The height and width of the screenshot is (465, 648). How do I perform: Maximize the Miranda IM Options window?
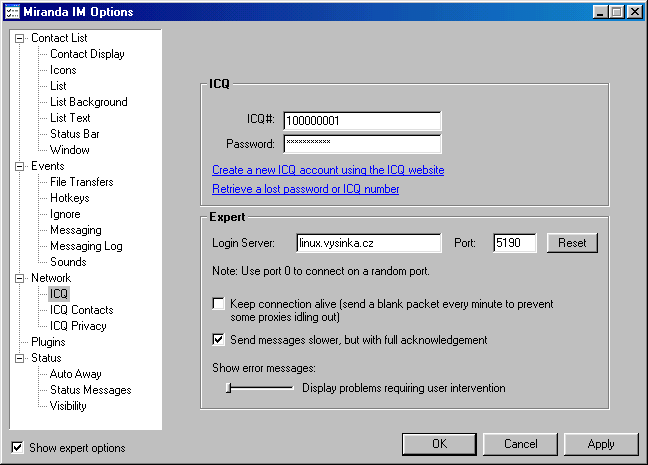[616, 12]
